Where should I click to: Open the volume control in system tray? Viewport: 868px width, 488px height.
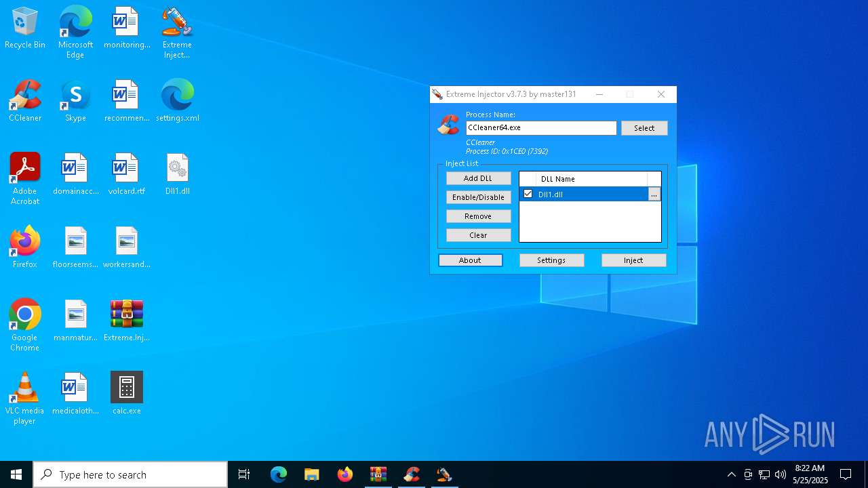point(781,474)
